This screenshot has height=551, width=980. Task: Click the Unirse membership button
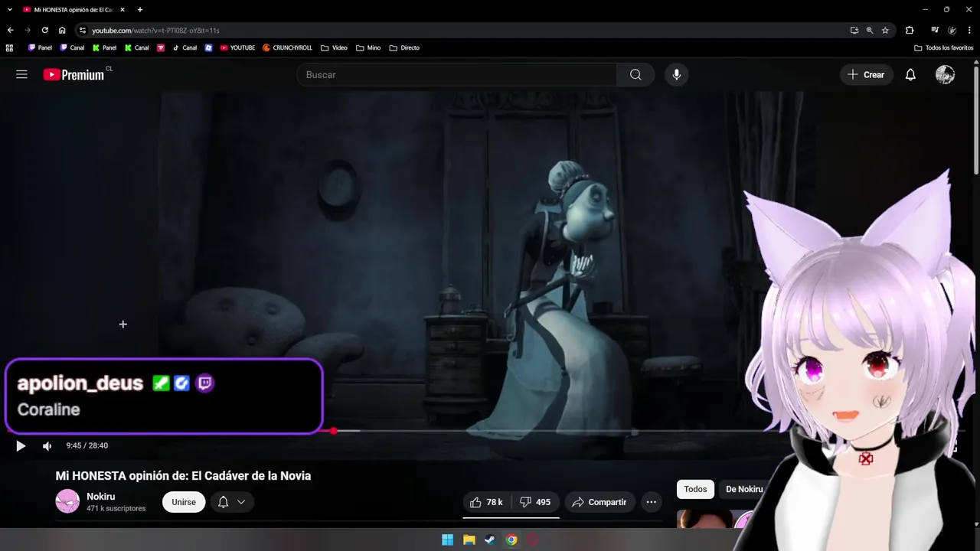coord(184,502)
